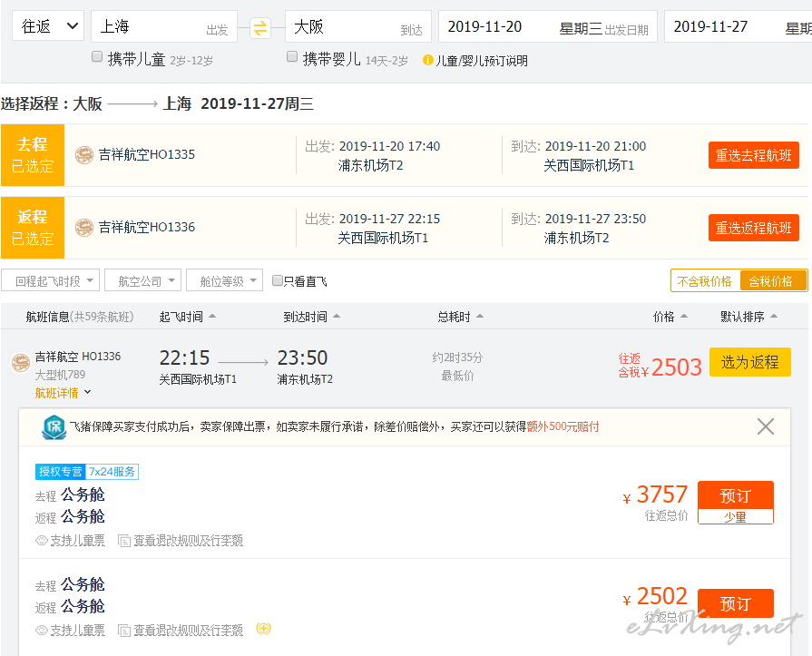Click 重选返程航班 button
812x656 pixels.
click(x=754, y=228)
